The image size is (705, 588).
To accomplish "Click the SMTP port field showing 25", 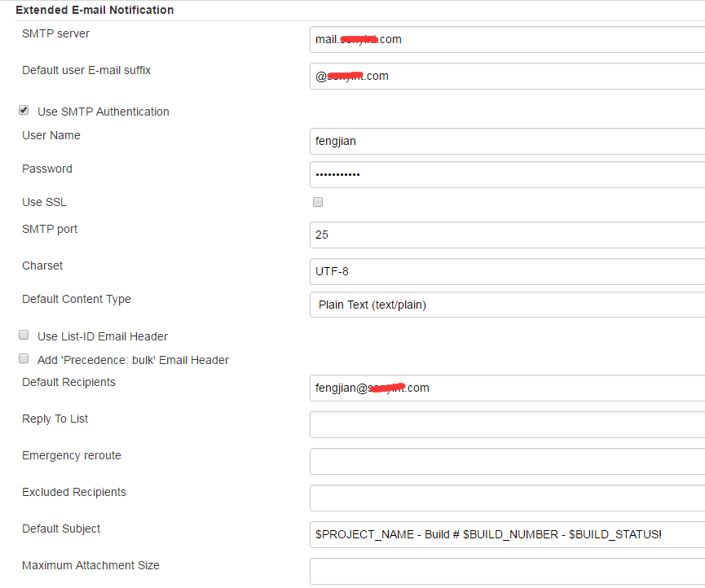I will (507, 235).
